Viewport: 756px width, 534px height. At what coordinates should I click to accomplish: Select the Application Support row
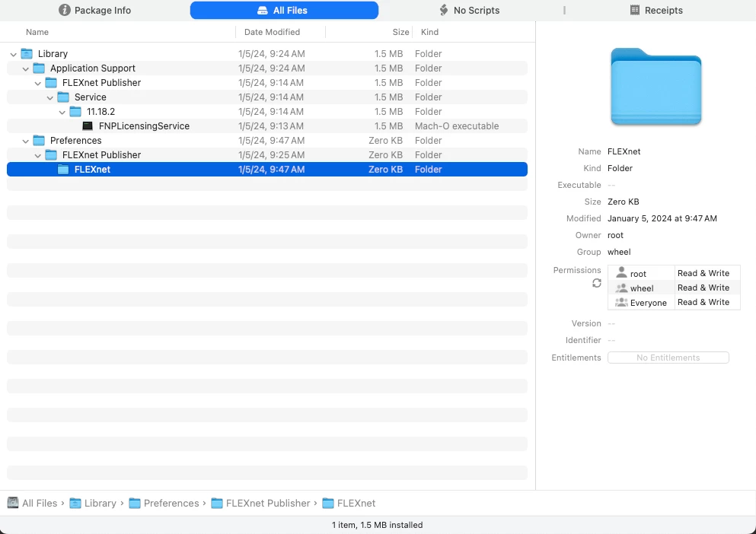click(267, 68)
